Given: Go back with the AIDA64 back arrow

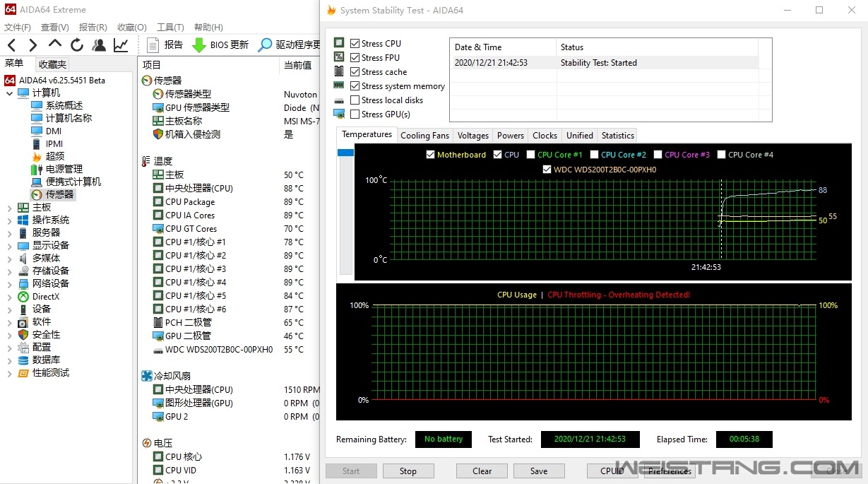Looking at the screenshot, I should click(x=11, y=45).
